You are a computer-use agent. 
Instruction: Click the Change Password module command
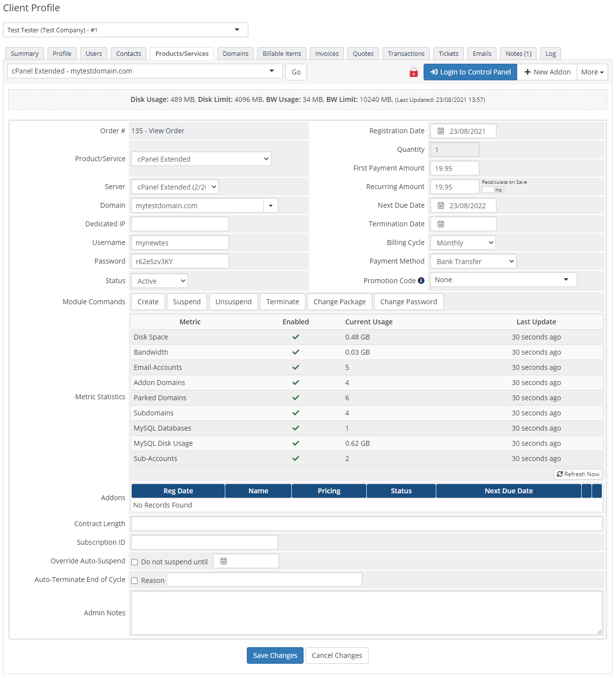[x=408, y=302]
